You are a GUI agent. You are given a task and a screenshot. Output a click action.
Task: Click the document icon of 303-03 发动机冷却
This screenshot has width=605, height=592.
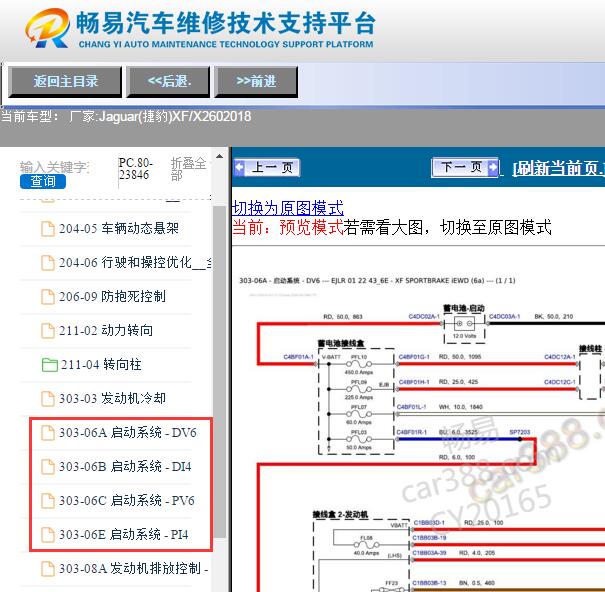[48, 399]
